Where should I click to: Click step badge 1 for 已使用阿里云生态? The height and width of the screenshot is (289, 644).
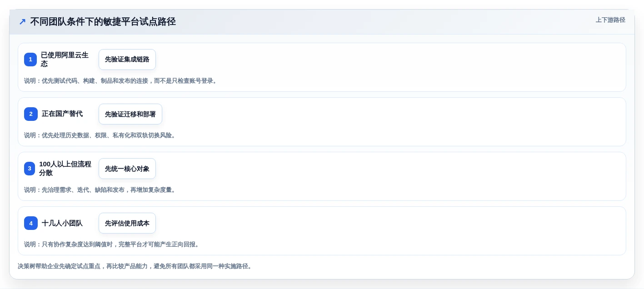[x=30, y=60]
